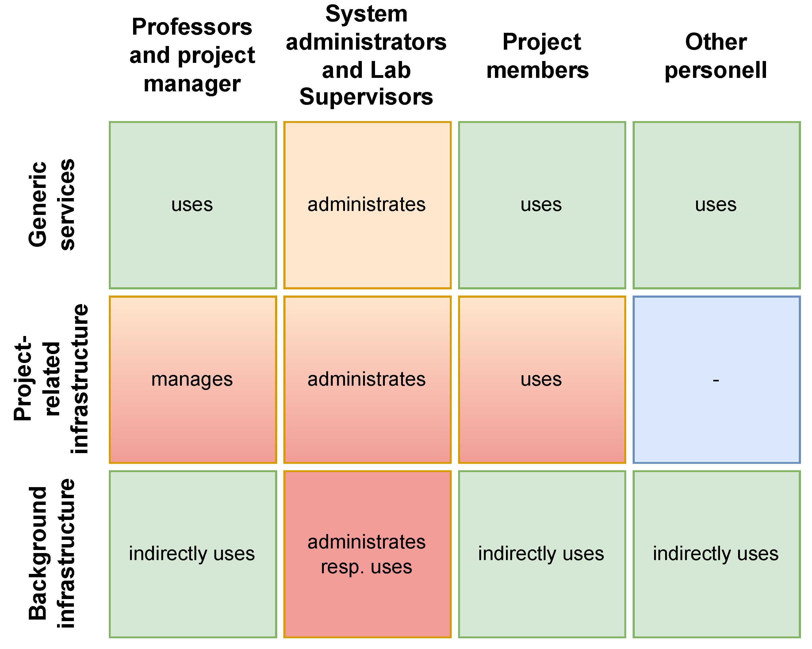The image size is (812, 649).
Task: Click the 'Professors and project manager' column header
Action: (x=192, y=55)
